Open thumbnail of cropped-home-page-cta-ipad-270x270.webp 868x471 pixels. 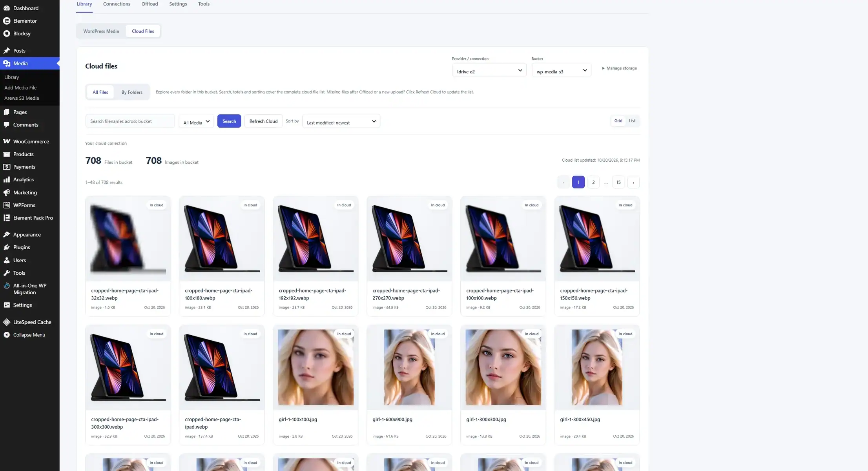[409, 239]
